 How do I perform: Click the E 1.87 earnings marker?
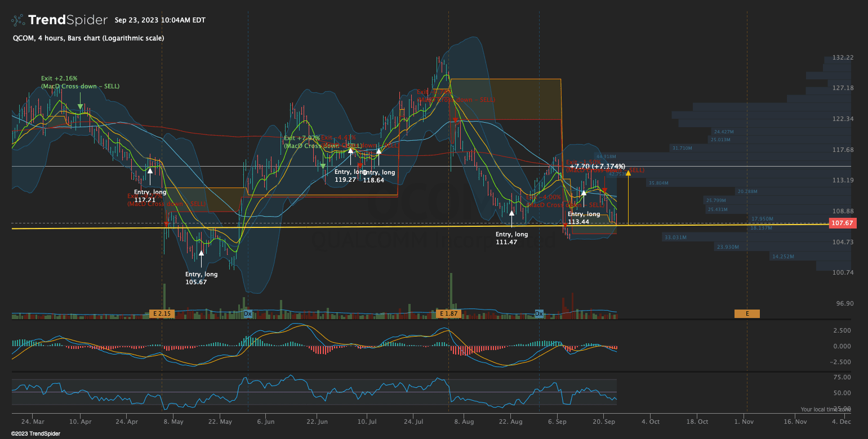click(449, 313)
